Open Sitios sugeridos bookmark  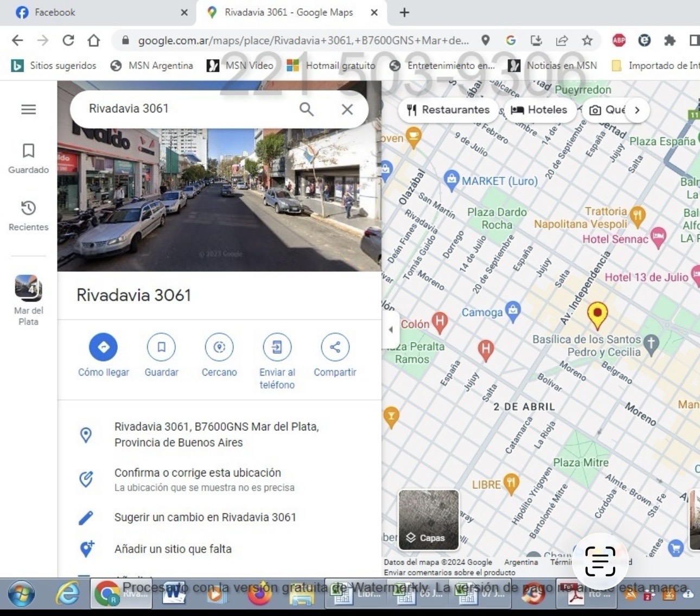click(x=54, y=66)
